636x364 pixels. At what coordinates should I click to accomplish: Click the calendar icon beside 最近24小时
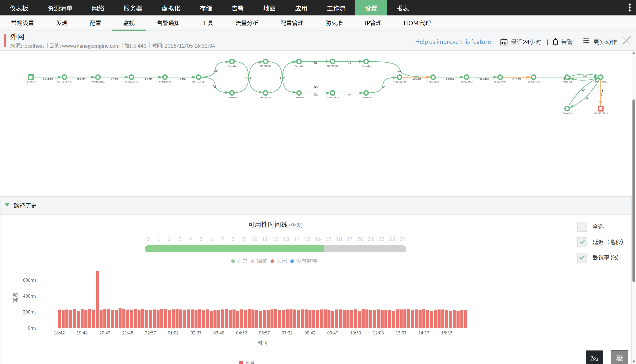pos(504,42)
